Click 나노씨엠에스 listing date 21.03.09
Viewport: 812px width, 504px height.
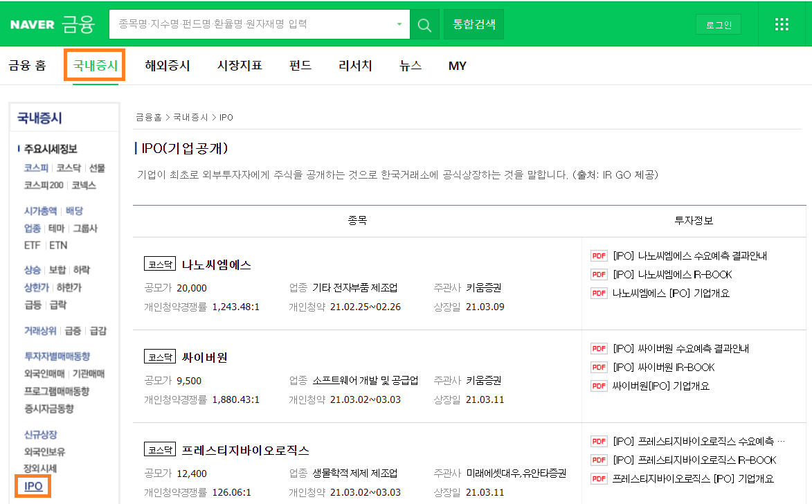tap(485, 307)
